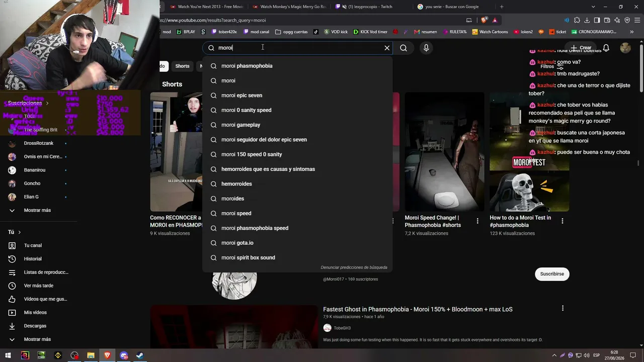This screenshot has width=644, height=362.
Task: Open the "tober420x" Twitch bookmark
Action: click(224, 32)
